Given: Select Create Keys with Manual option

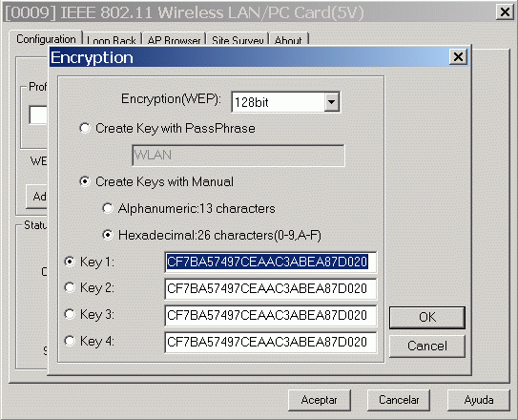Looking at the screenshot, I should (x=85, y=181).
